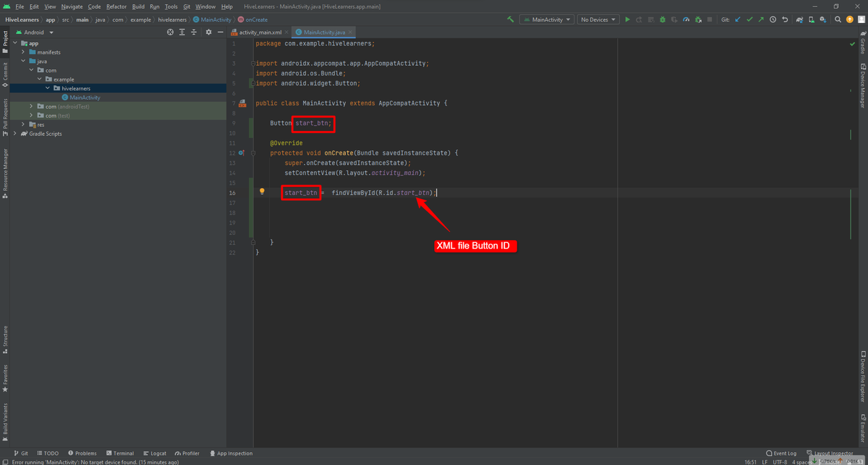The height and width of the screenshot is (465, 868).
Task: Run the app with green play button
Action: click(627, 20)
